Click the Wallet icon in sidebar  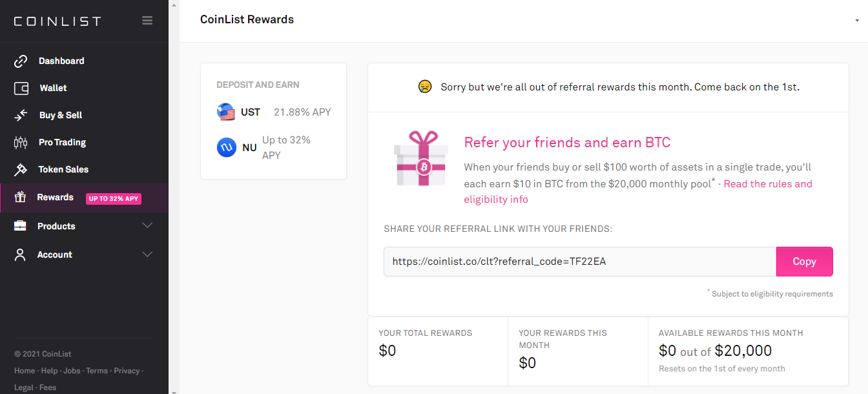pyautogui.click(x=21, y=88)
